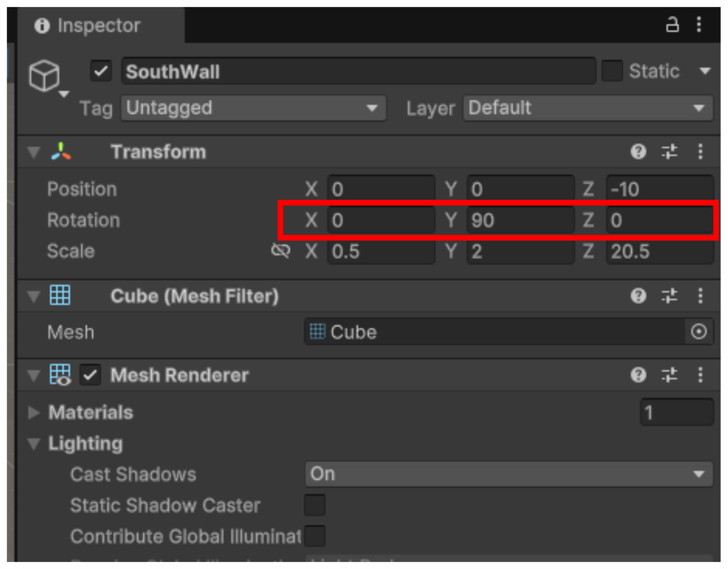Image resolution: width=728 pixels, height=569 pixels.
Task: Open the Inspector panel more options menu
Action: point(699,25)
